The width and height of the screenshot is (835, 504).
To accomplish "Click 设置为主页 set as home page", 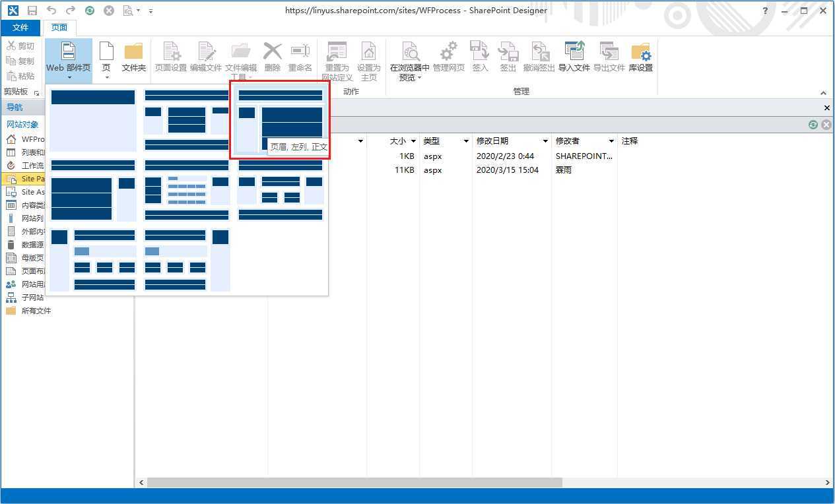I will [368, 60].
